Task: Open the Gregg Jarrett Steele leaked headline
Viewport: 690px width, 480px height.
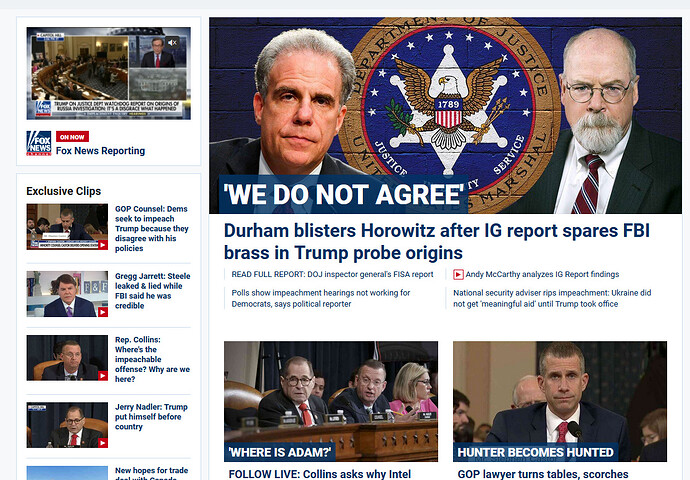Action: point(152,291)
